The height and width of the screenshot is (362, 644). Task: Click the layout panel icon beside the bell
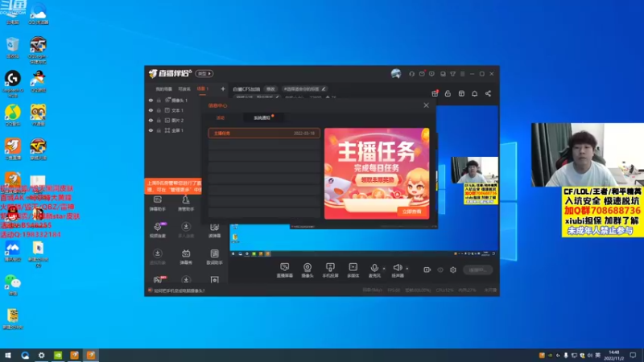(x=461, y=93)
